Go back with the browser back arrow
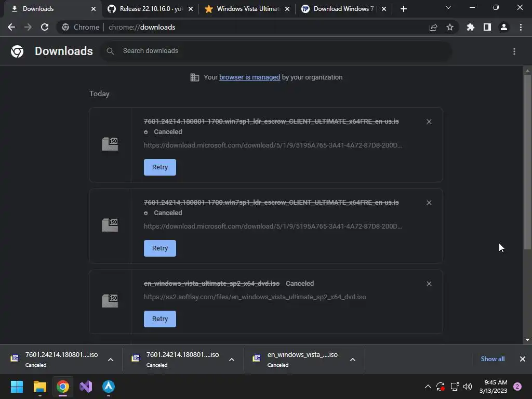This screenshot has height=399, width=532. (x=11, y=27)
